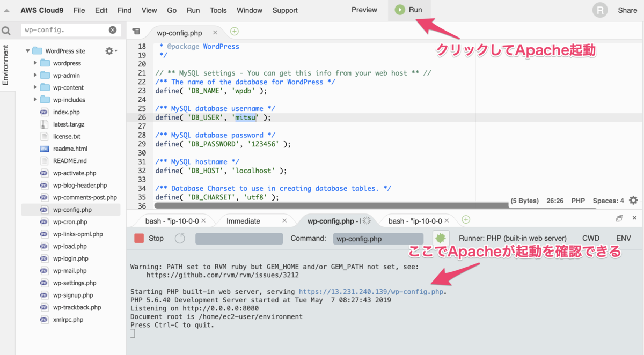
Task: Collapse the WordPress site root folder
Action: (x=28, y=51)
